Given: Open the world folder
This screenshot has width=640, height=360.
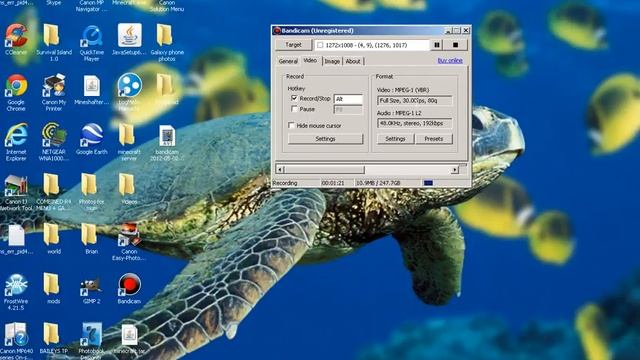Looking at the screenshot, I should [53, 239].
